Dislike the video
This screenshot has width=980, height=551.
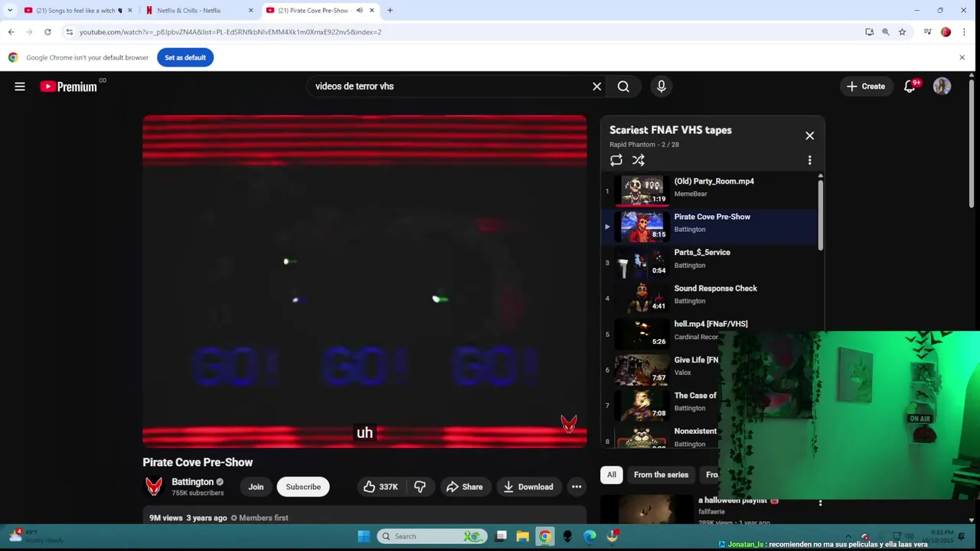tap(420, 487)
